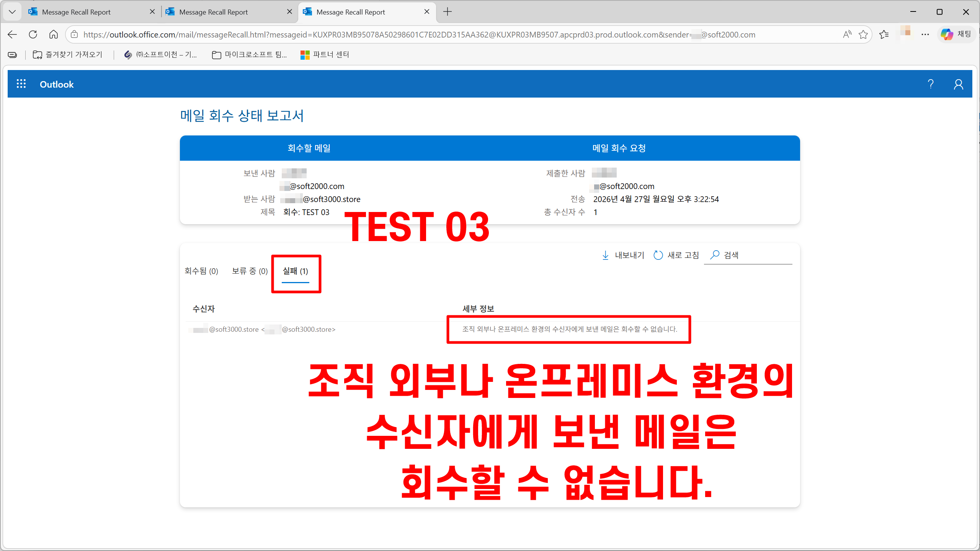
Task: Open browser settings and more menu
Action: 925,34
